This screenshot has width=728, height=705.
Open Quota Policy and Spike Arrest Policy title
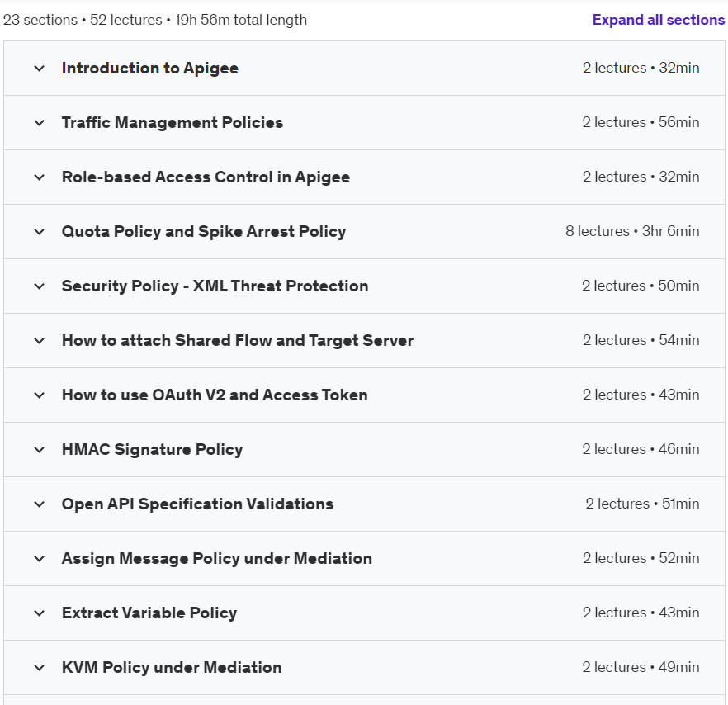[x=204, y=231]
